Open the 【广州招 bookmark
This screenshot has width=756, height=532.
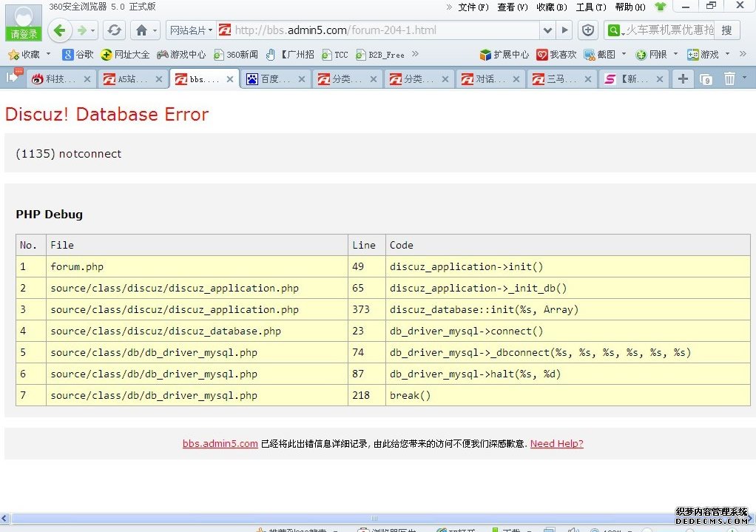(x=290, y=55)
